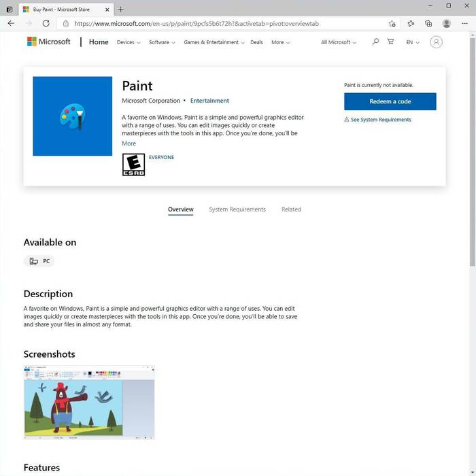476x476 pixels.
Task: Click the site lock icon in address bar
Action: click(65, 23)
